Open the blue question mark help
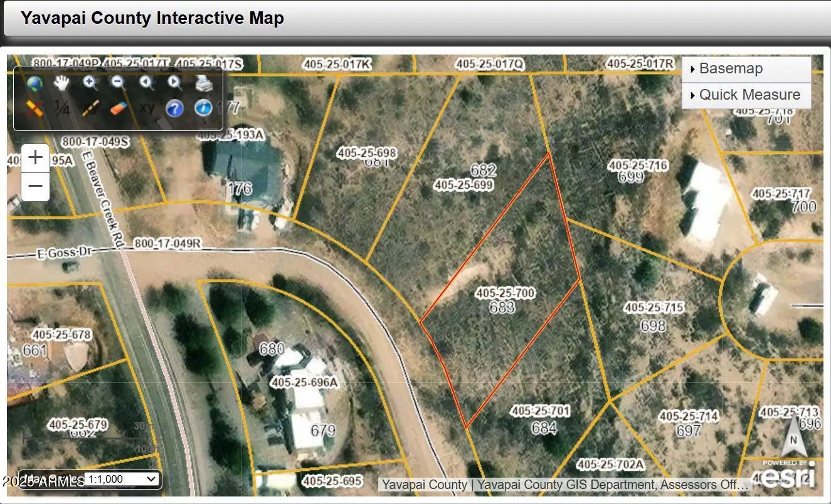 pos(174,108)
